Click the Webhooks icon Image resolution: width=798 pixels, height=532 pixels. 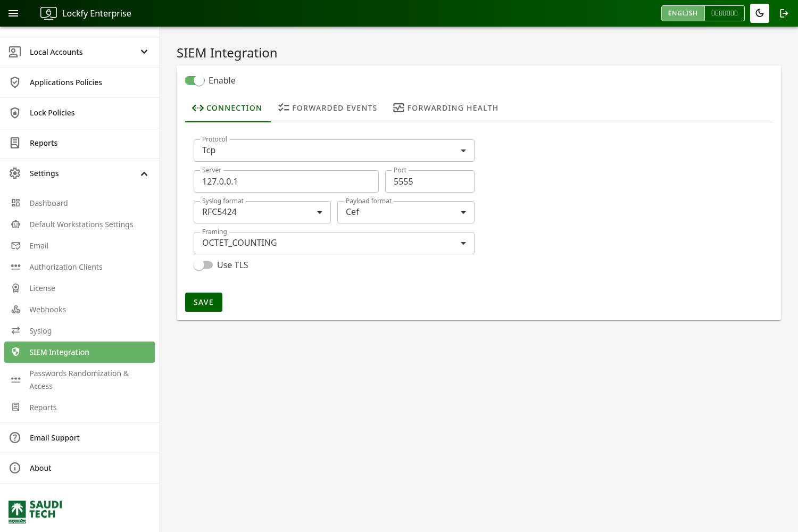click(16, 310)
